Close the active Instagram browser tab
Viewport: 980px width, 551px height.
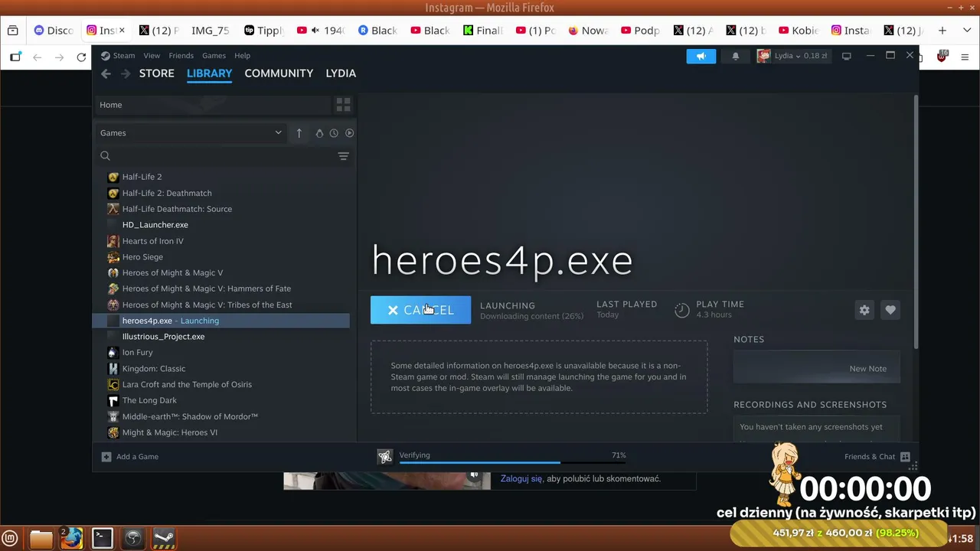coord(123,31)
